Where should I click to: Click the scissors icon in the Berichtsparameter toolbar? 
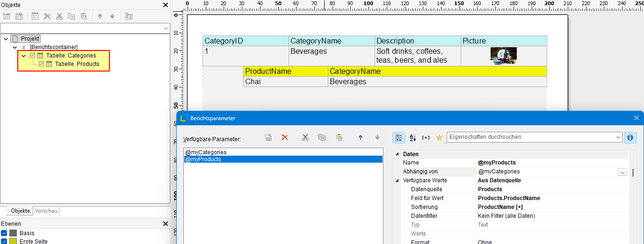click(x=305, y=137)
